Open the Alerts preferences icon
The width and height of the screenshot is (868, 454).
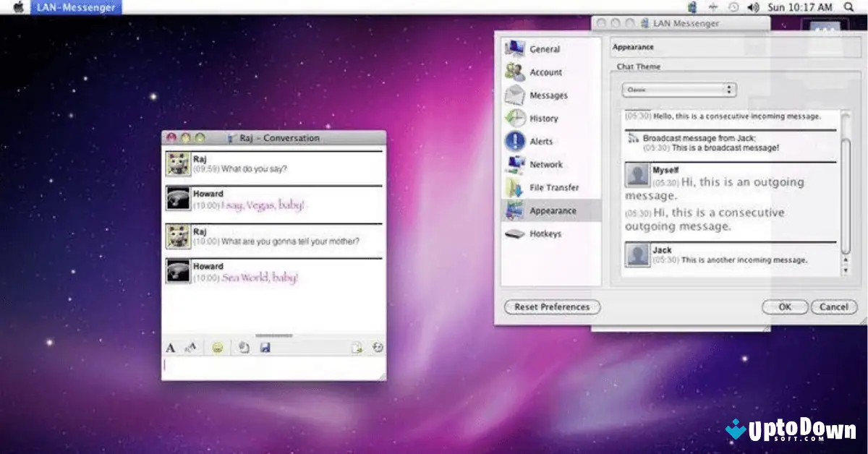point(515,140)
